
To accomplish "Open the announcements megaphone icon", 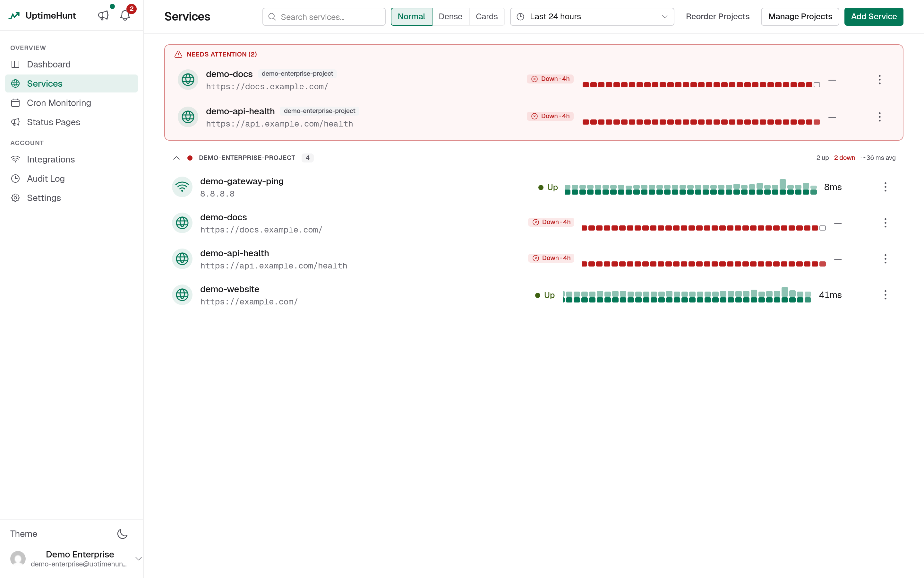I will pyautogui.click(x=103, y=16).
